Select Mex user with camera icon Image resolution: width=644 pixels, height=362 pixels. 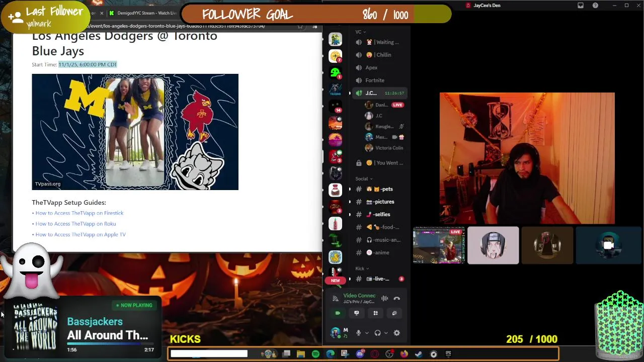tap(385, 137)
